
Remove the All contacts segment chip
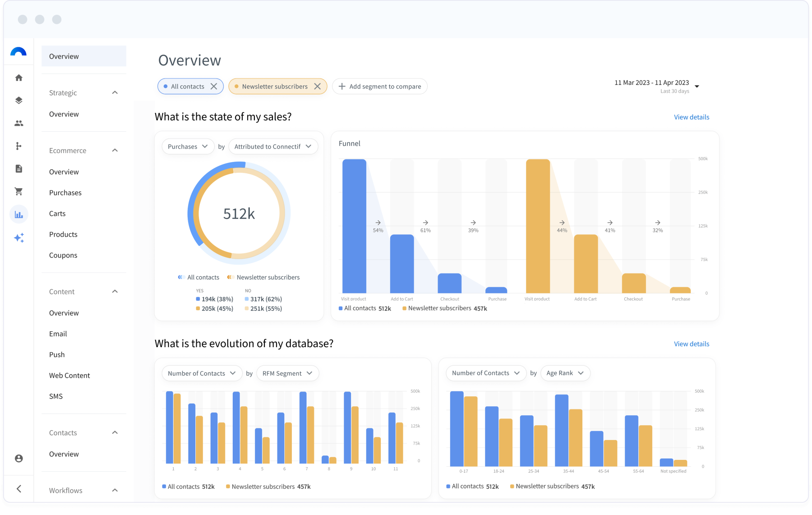point(214,86)
